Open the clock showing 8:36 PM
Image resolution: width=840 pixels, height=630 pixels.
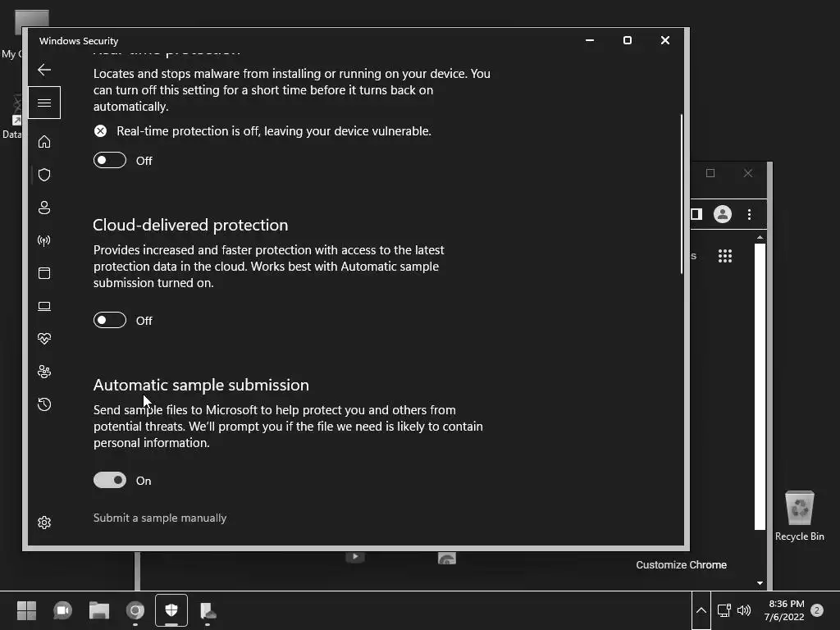(785, 610)
